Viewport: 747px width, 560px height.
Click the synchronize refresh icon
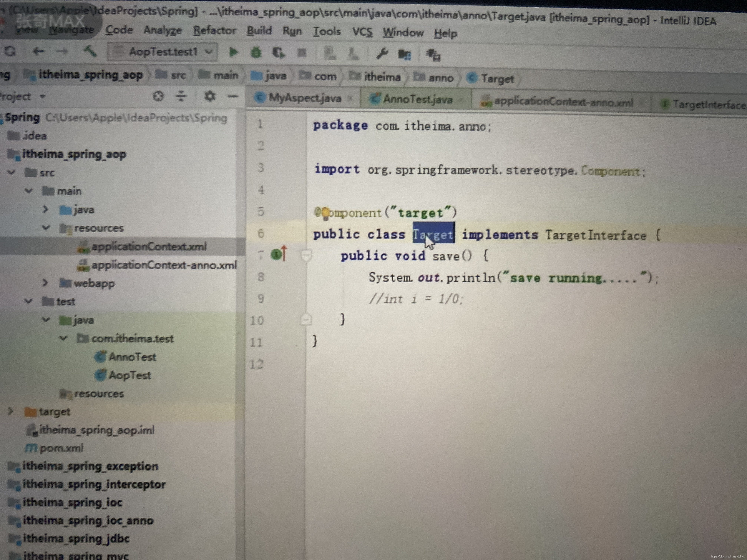point(11,51)
